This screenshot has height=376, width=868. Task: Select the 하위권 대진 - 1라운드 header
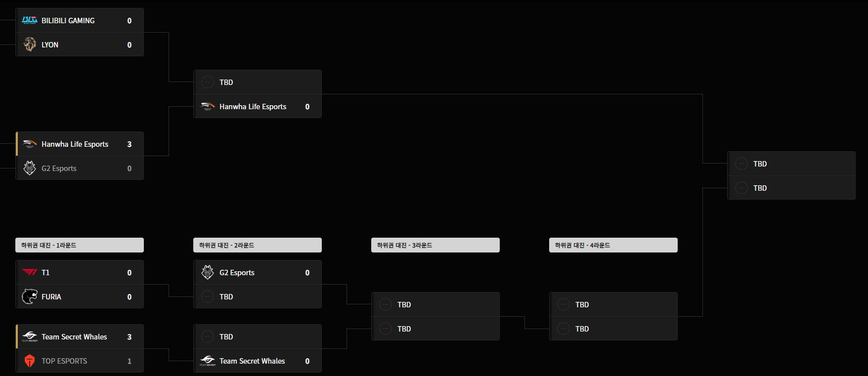click(80, 245)
